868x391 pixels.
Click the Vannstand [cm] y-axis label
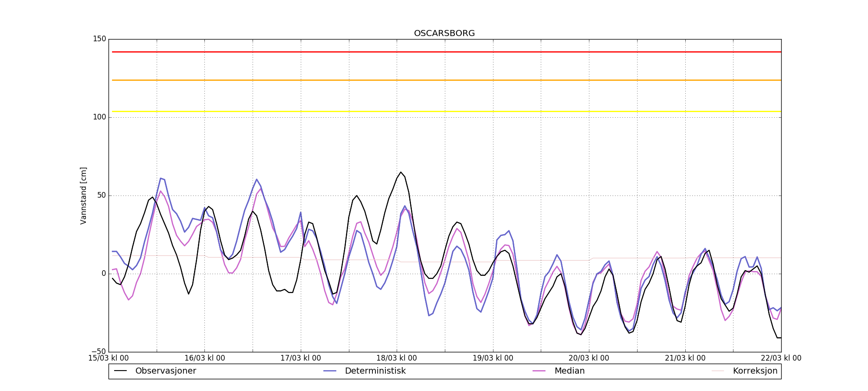[x=84, y=195]
